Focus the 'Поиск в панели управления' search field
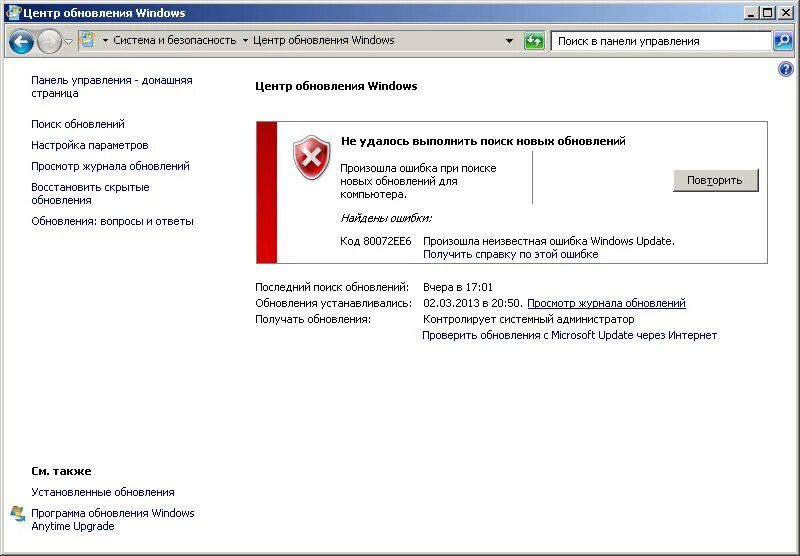 click(x=661, y=41)
